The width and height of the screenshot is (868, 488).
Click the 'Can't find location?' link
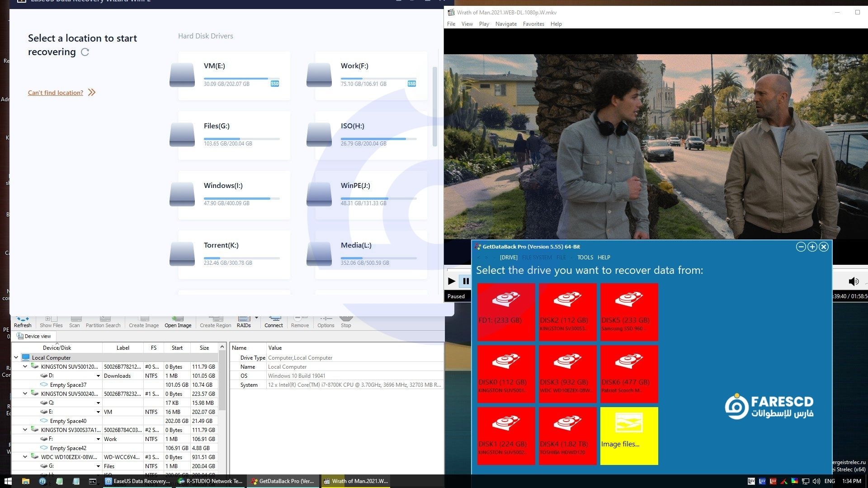pos(56,93)
